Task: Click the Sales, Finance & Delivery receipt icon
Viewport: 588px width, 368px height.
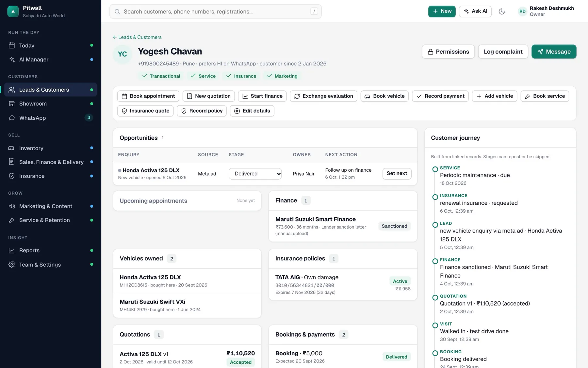Action: [x=12, y=162]
